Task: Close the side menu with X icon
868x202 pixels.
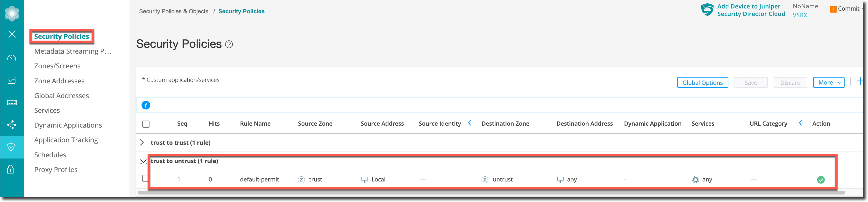Action: click(x=12, y=34)
